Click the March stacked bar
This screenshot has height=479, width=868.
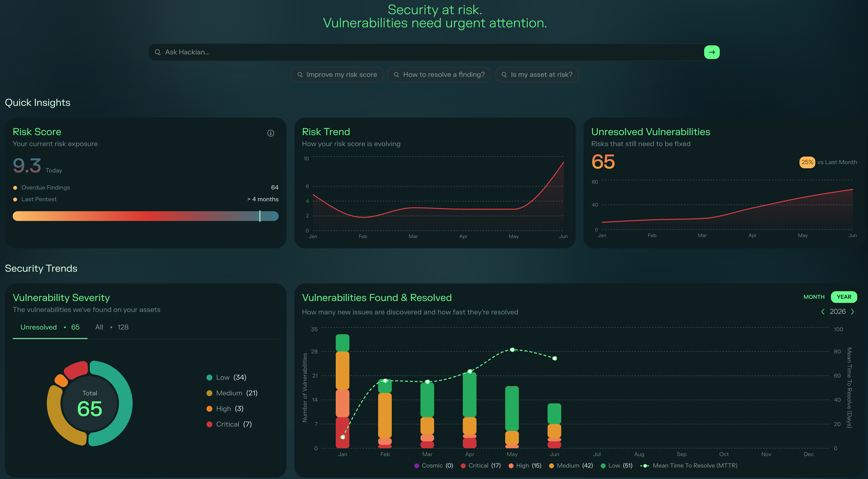pyautogui.click(x=427, y=415)
